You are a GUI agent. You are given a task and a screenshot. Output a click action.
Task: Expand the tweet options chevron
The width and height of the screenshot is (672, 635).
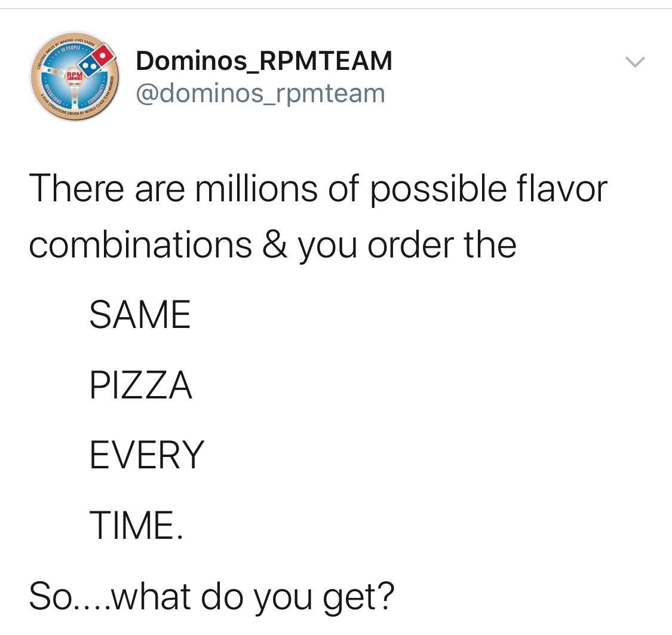coord(635,62)
